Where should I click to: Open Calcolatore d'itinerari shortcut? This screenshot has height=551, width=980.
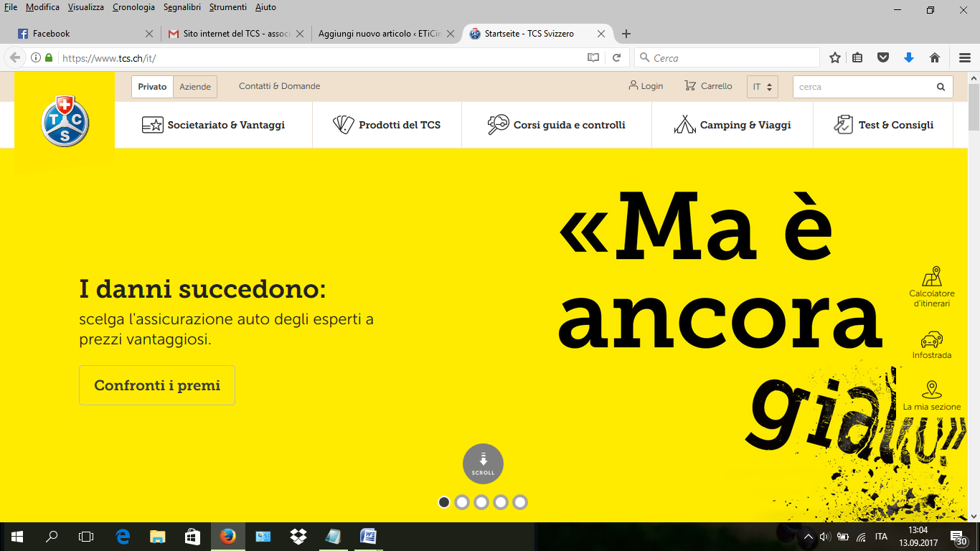coord(932,287)
